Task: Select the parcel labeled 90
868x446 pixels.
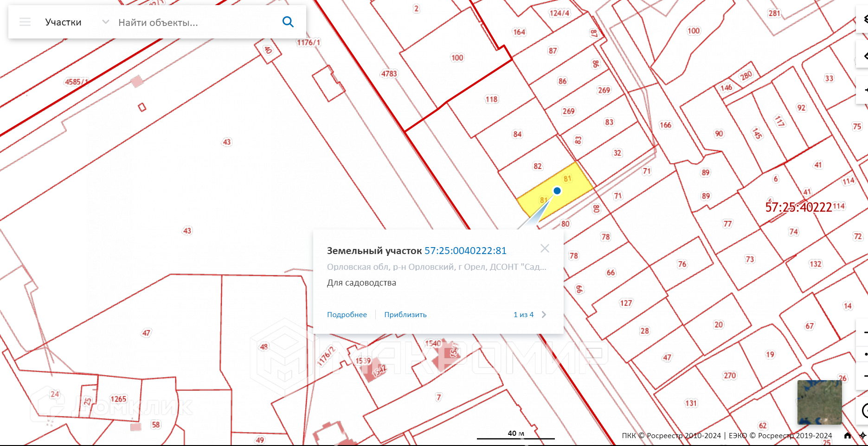Action: click(719, 134)
